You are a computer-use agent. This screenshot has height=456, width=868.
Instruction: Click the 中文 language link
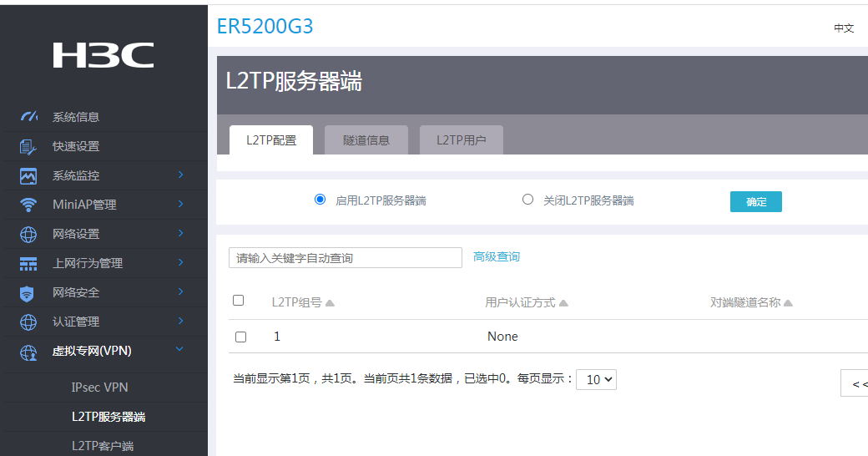[x=844, y=28]
